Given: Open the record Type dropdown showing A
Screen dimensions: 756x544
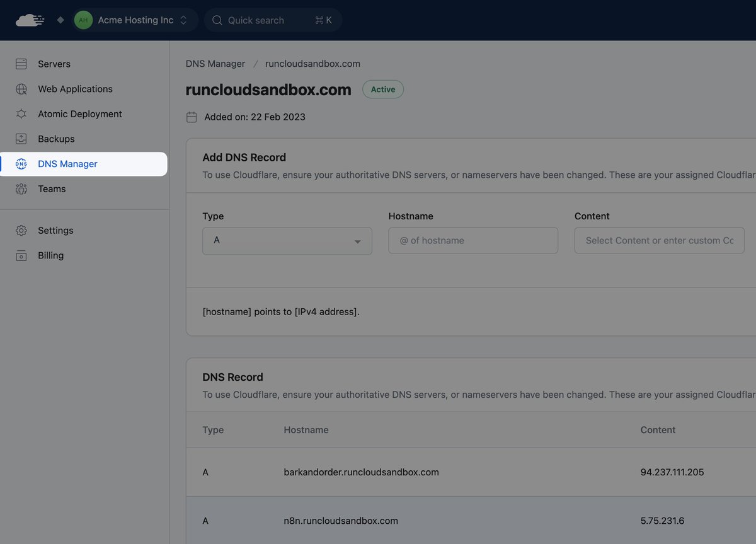Looking at the screenshot, I should pos(287,241).
